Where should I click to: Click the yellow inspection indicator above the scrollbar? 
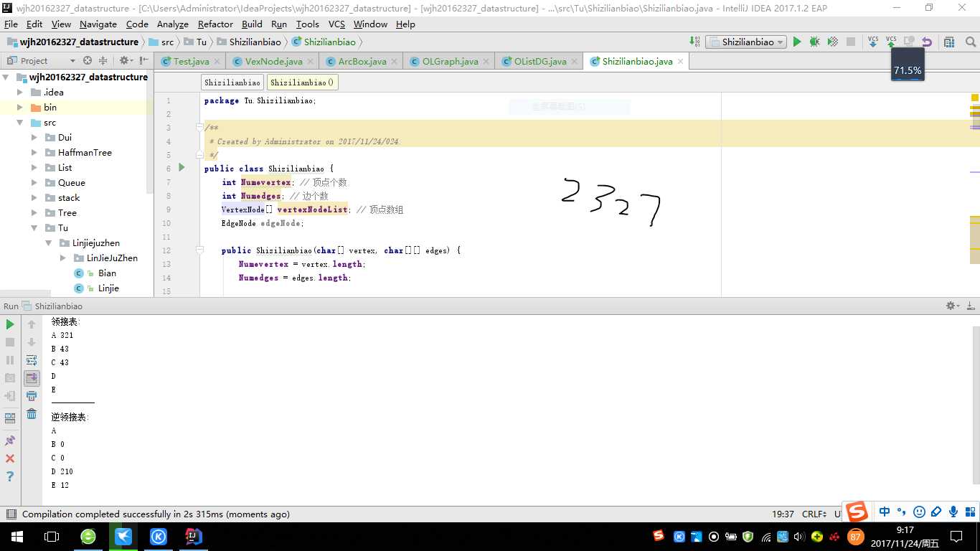(x=975, y=98)
